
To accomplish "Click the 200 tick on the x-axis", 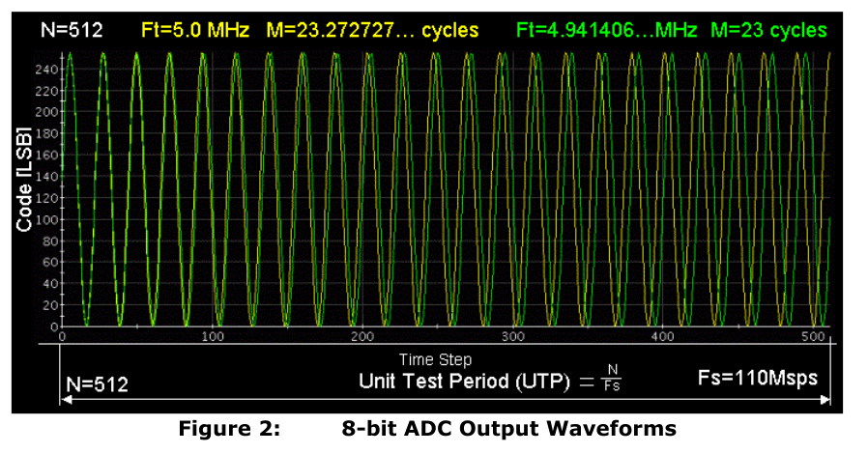I will pyautogui.click(x=362, y=338).
